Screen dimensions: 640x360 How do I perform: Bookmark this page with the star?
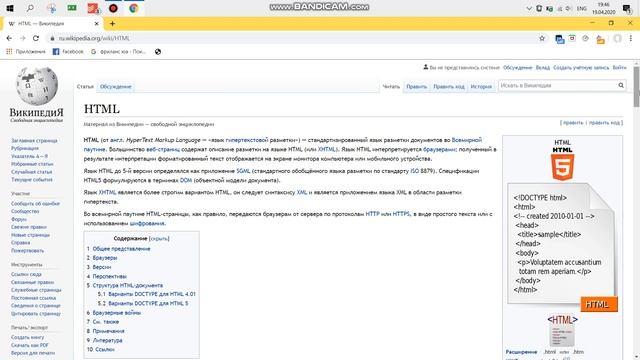tap(542, 38)
